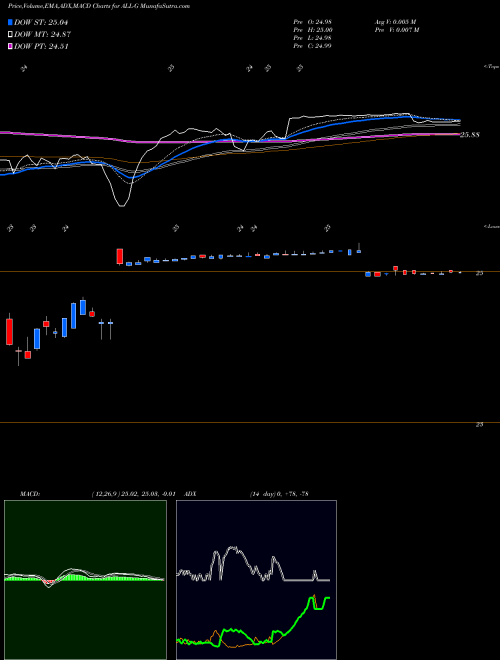Open the green MACD histogram panel
Viewport: 500px width, 660px height.
coord(85,580)
